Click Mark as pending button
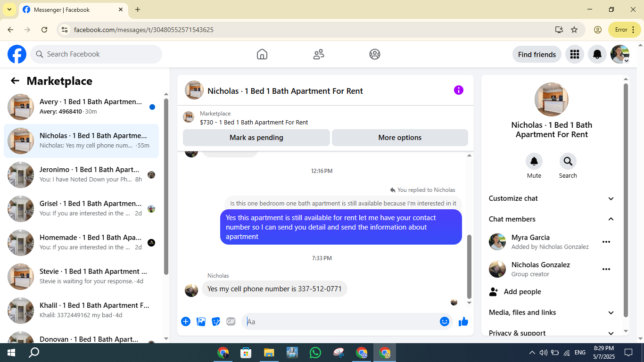 256,138
